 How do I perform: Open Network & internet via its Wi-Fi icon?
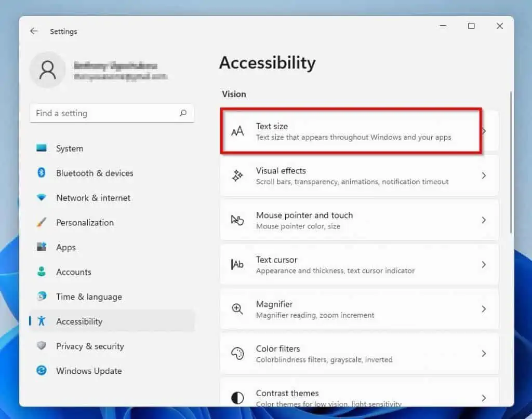pyautogui.click(x=42, y=197)
